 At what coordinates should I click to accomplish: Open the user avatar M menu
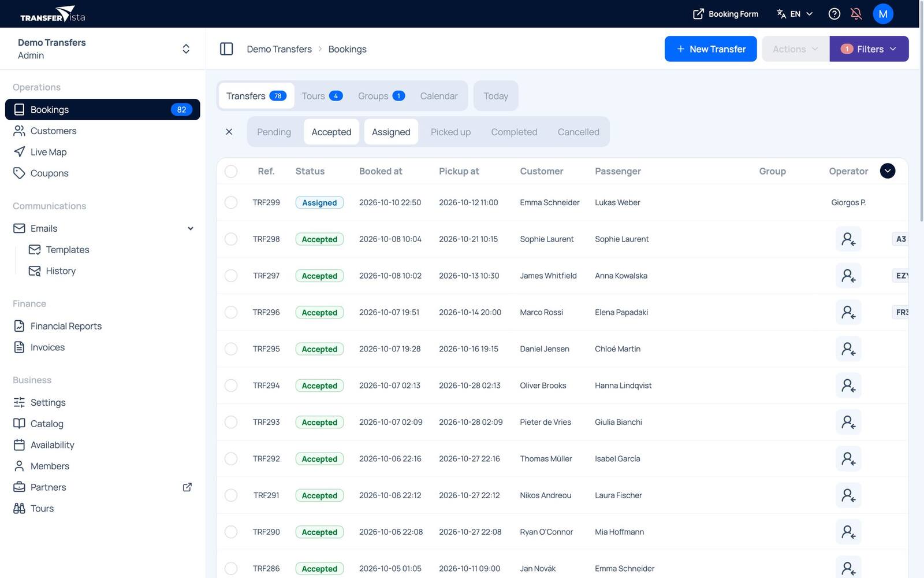coord(883,14)
